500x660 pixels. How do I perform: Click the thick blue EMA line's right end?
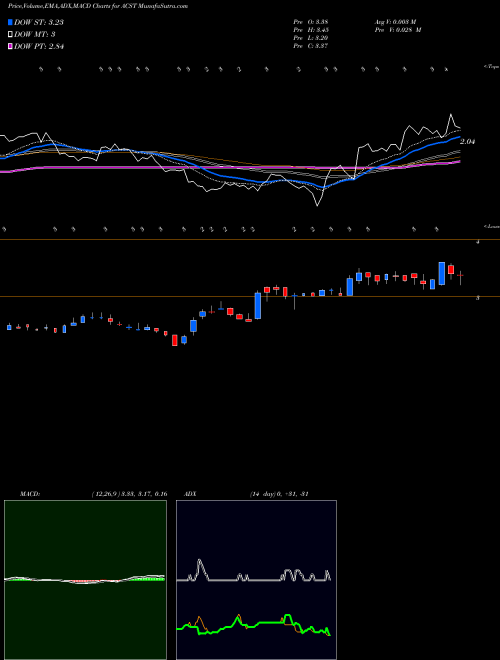pos(458,137)
